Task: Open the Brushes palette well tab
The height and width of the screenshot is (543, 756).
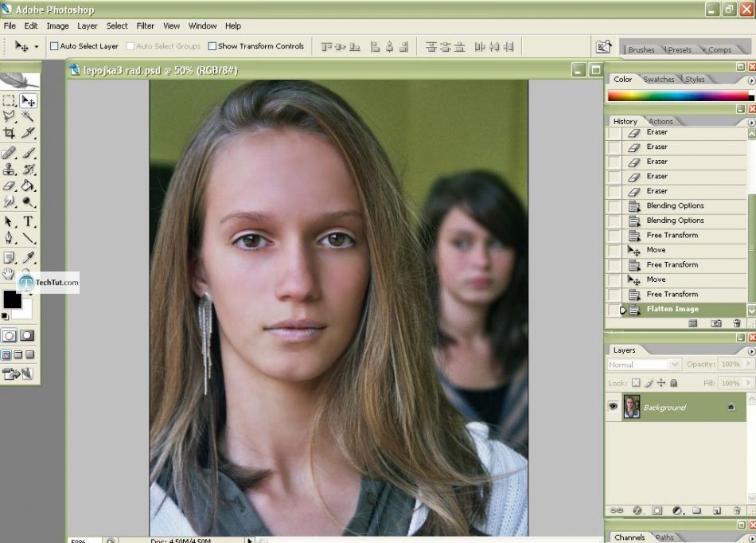Action: [641, 49]
